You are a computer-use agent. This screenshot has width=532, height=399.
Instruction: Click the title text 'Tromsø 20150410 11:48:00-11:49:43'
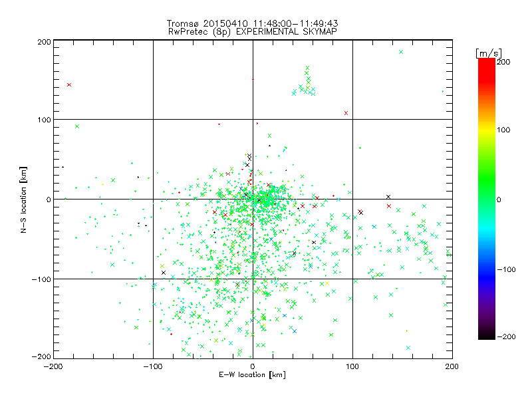coord(253,23)
